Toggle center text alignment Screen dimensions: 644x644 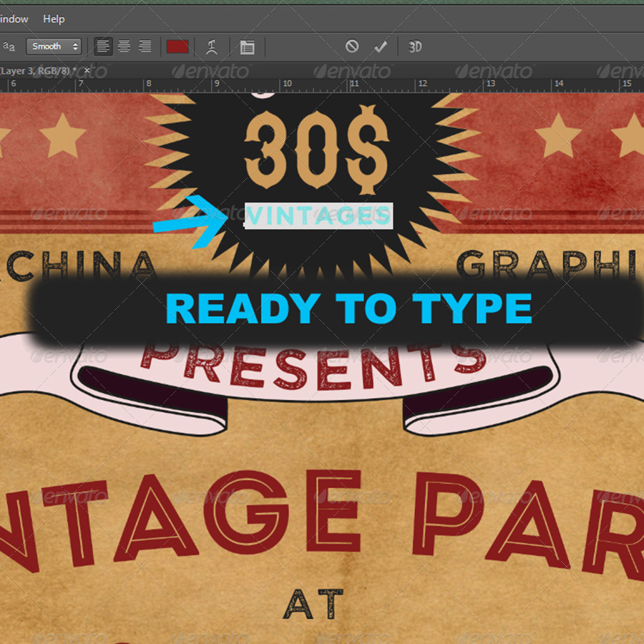[125, 47]
